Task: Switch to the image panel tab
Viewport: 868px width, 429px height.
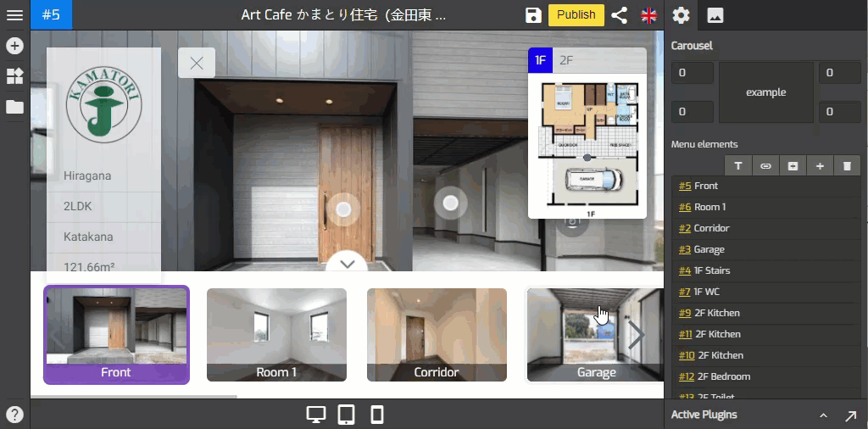Action: 715,15
